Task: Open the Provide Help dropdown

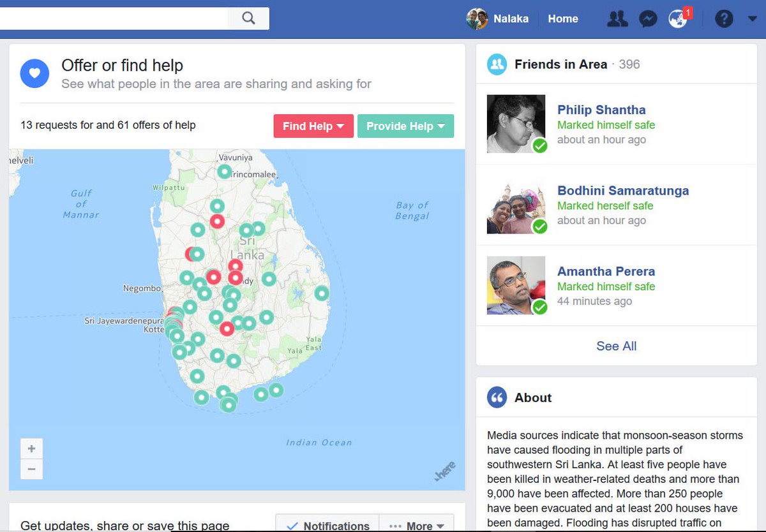Action: (x=405, y=126)
